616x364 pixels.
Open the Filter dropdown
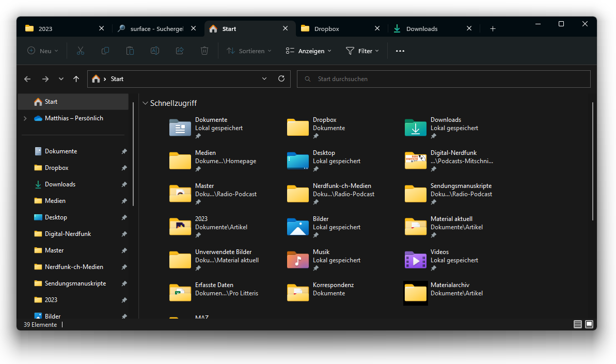362,51
